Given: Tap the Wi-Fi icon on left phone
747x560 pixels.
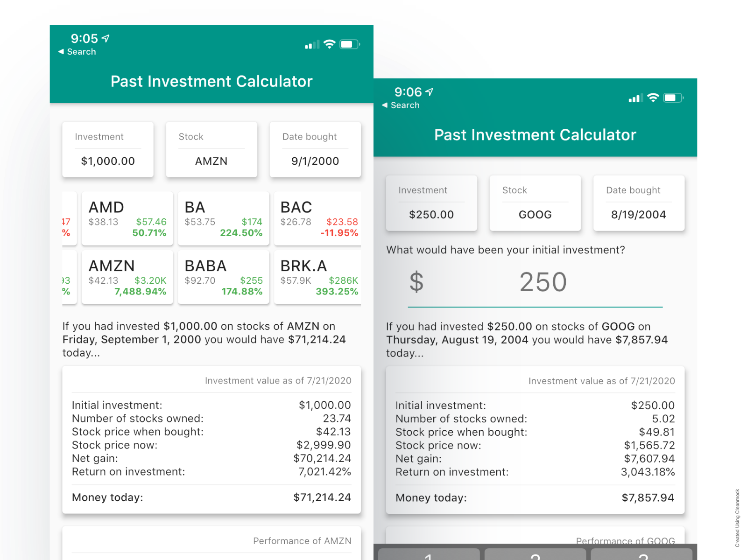Looking at the screenshot, I should (330, 44).
